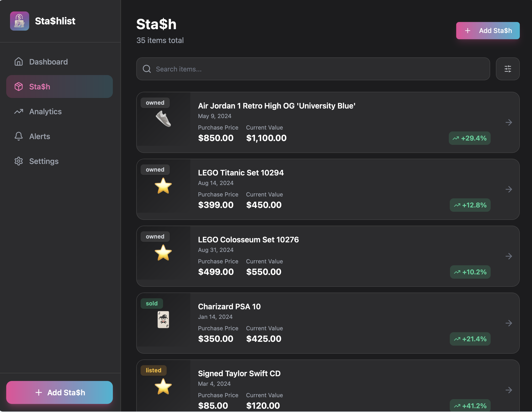Image resolution: width=532 pixels, height=413 pixels.
Task: Click the +29.4% gain badge
Action: coord(469,138)
